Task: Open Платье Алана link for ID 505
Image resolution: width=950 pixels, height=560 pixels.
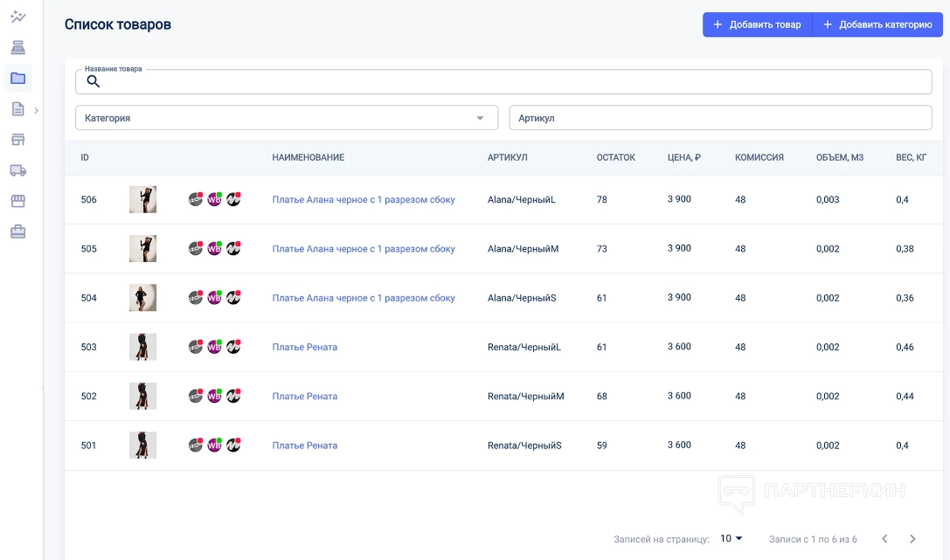Action: click(363, 249)
